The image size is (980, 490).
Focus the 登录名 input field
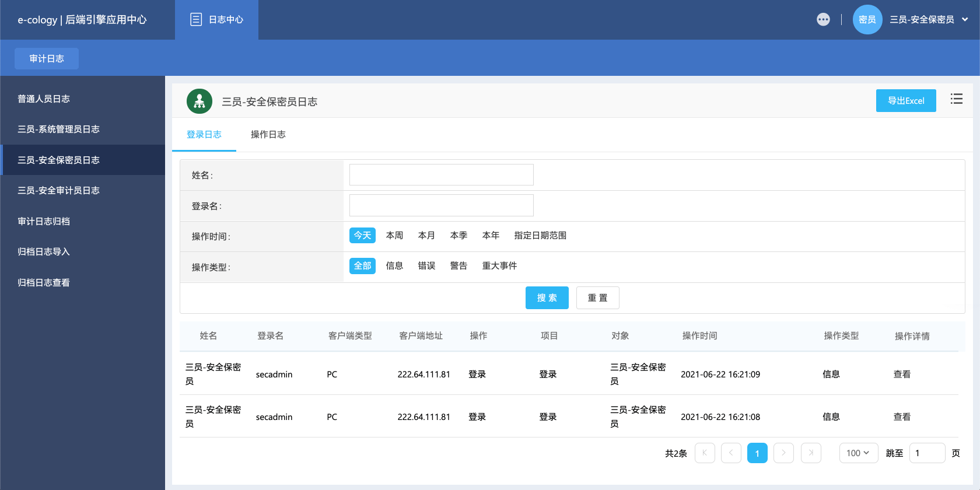point(442,205)
